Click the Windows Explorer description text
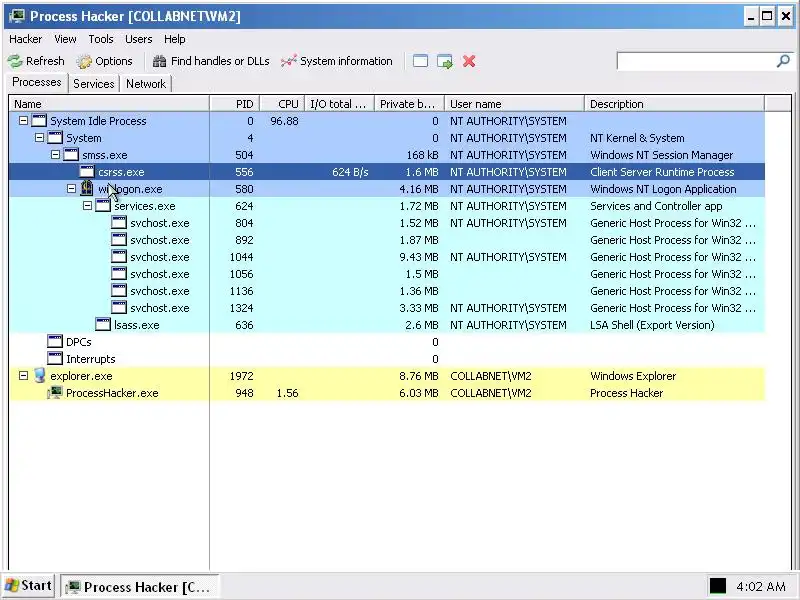The height and width of the screenshot is (600, 800). tap(633, 376)
